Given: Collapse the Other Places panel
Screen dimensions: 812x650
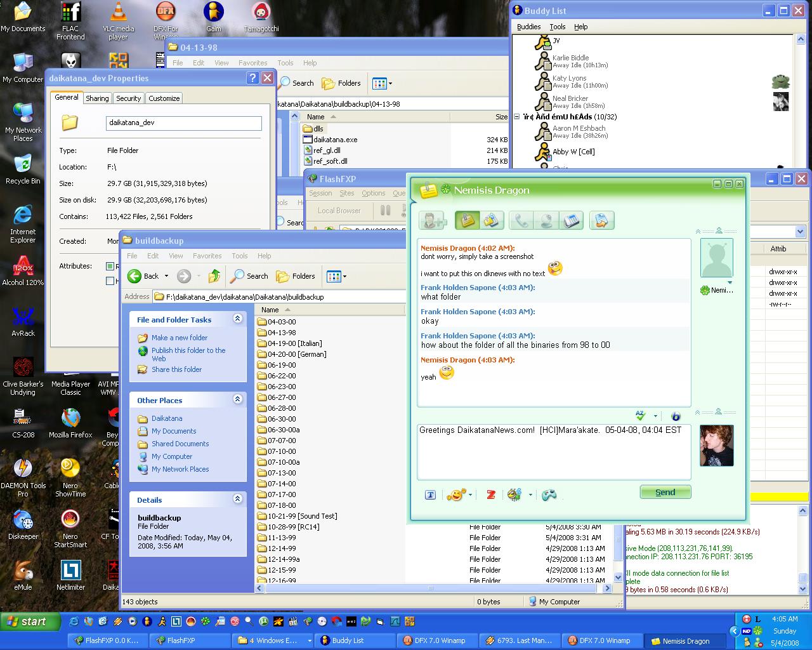Looking at the screenshot, I should [237, 399].
